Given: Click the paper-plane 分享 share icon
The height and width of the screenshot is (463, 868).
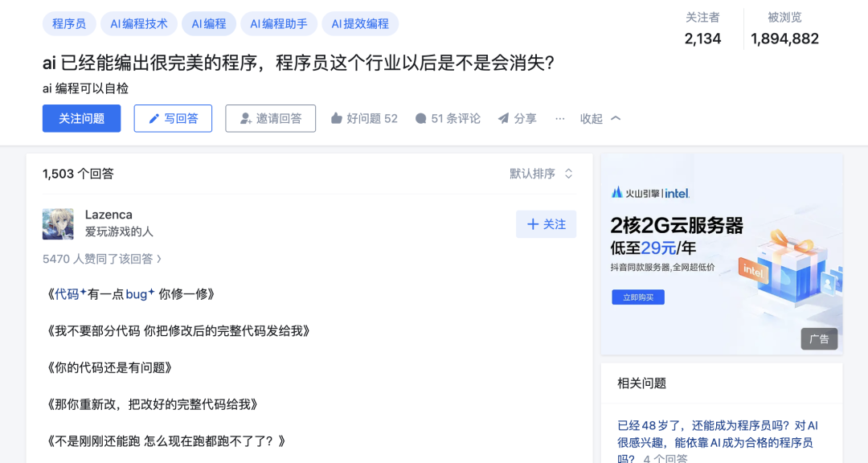Looking at the screenshot, I should pyautogui.click(x=503, y=118).
